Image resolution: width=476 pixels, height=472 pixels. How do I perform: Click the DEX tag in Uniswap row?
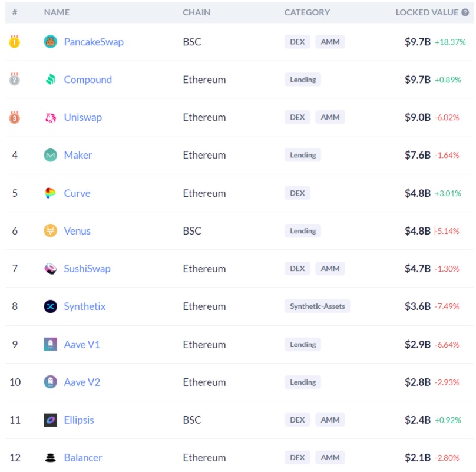297,117
